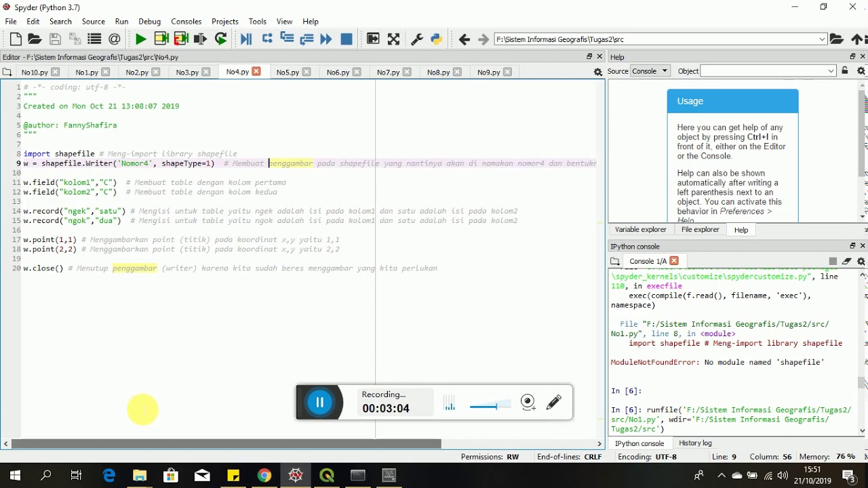Viewport: 868px width, 488px height.
Task: Open the Source Console dropdown in Help
Action: [650, 71]
